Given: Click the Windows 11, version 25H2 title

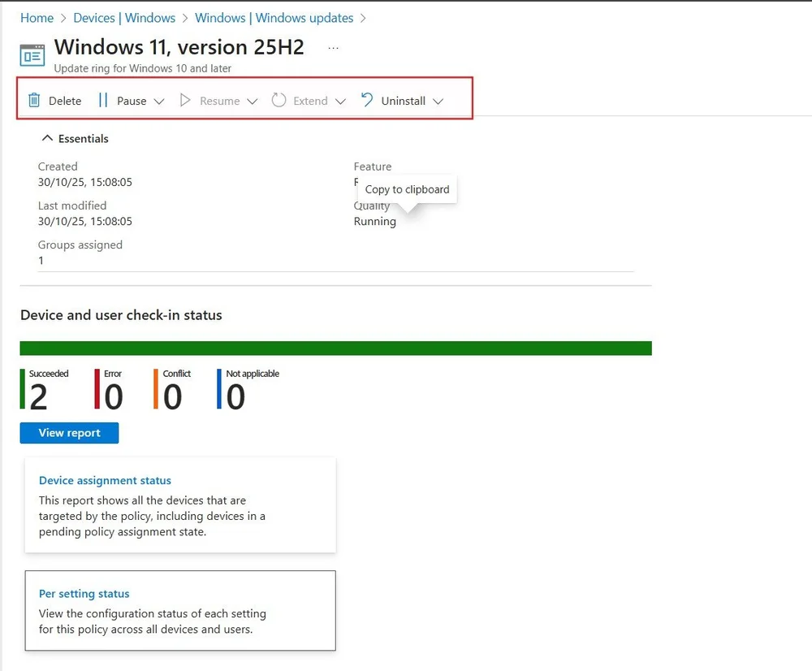Looking at the screenshot, I should [179, 46].
